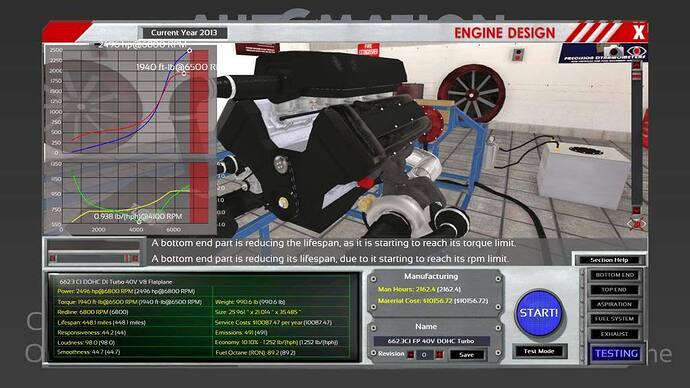Click the peak torque marker on the graph
Viewport: 690px width, 388px height.
(184, 73)
